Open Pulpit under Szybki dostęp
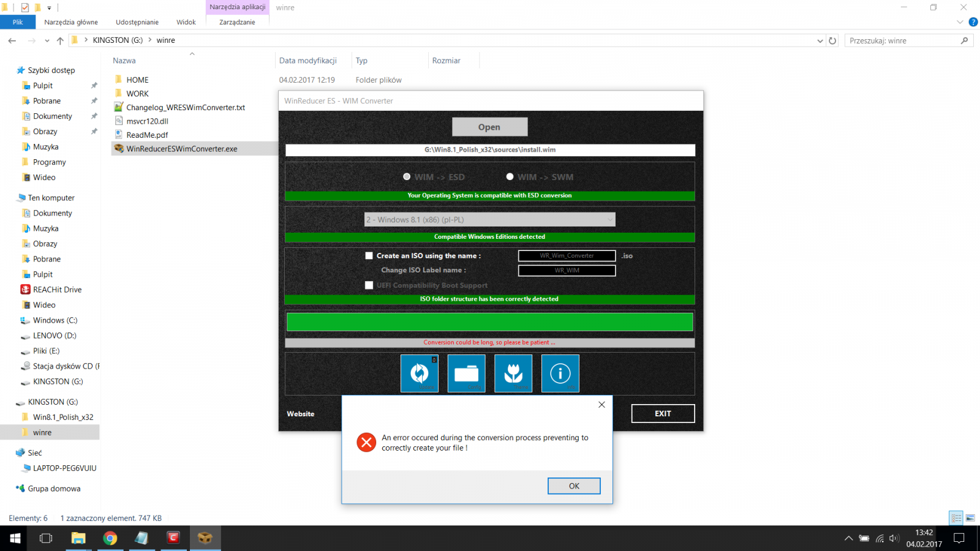This screenshot has height=551, width=980. coord(43,86)
